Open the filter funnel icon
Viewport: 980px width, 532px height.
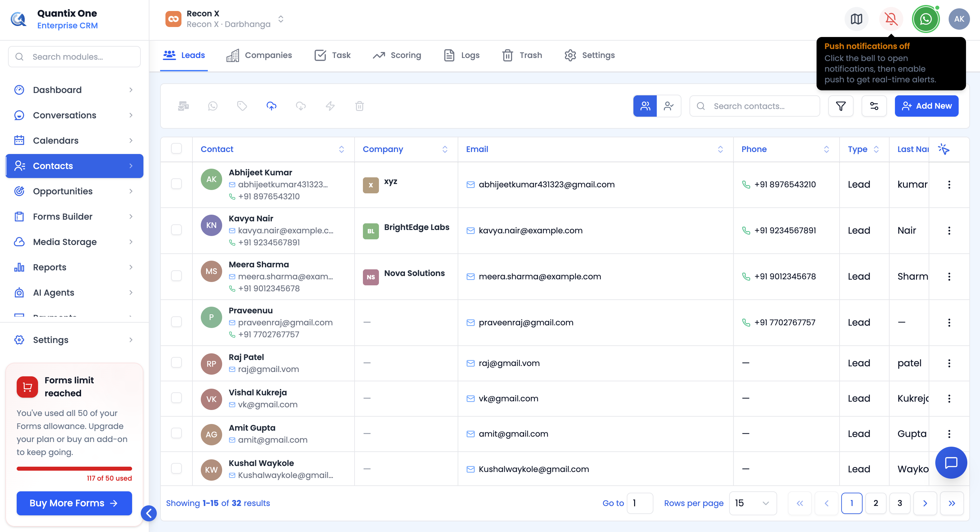coord(841,106)
